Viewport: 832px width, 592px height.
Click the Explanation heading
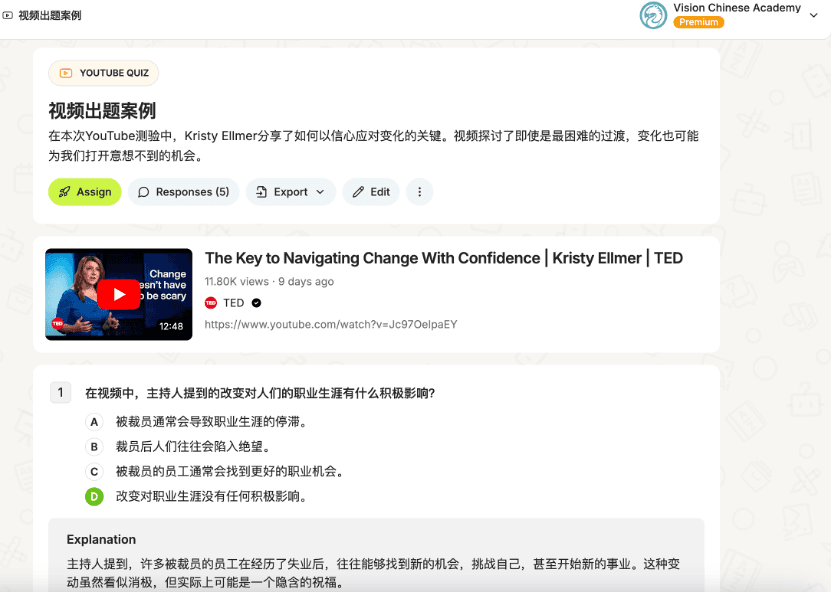[101, 539]
